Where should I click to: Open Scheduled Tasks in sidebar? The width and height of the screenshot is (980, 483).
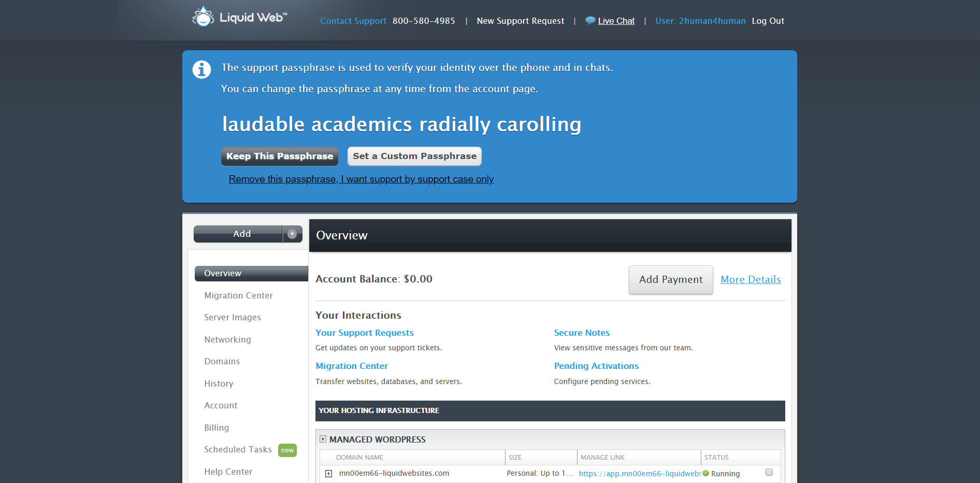point(238,449)
